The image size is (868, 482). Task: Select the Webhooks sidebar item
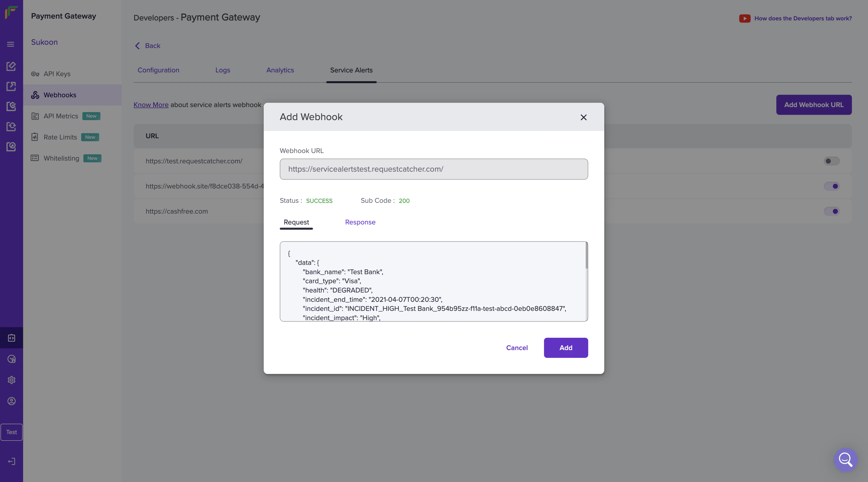[60, 95]
